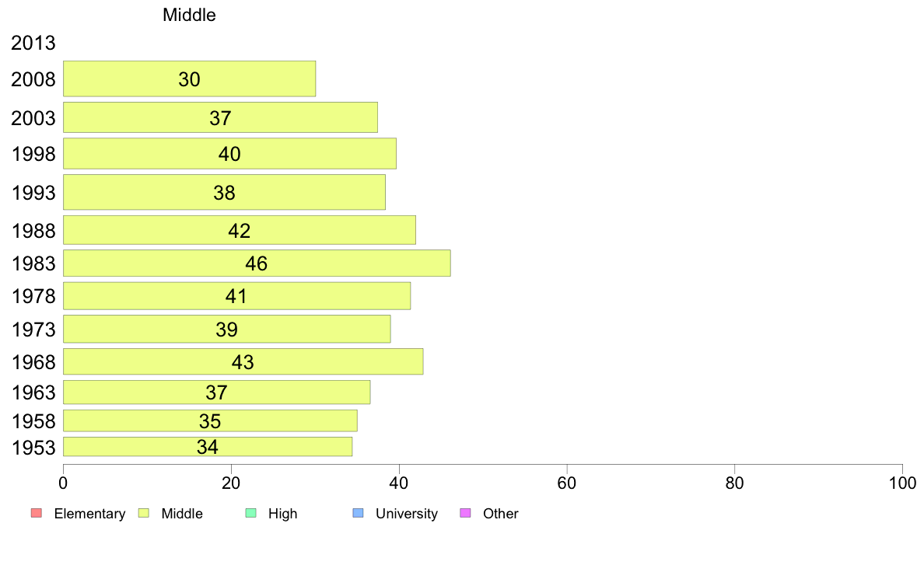Click the 60 axis tick label
This screenshot has width=924, height=572.
pyautogui.click(x=566, y=483)
